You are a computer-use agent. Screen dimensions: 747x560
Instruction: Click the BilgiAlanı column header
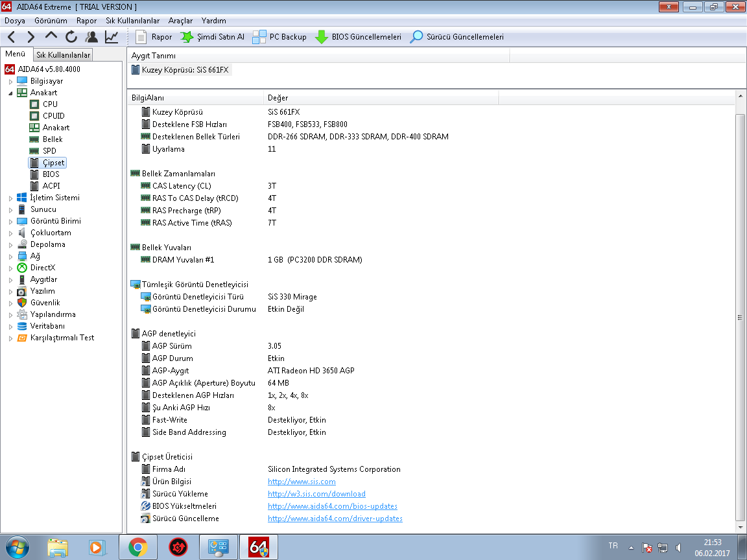point(195,98)
